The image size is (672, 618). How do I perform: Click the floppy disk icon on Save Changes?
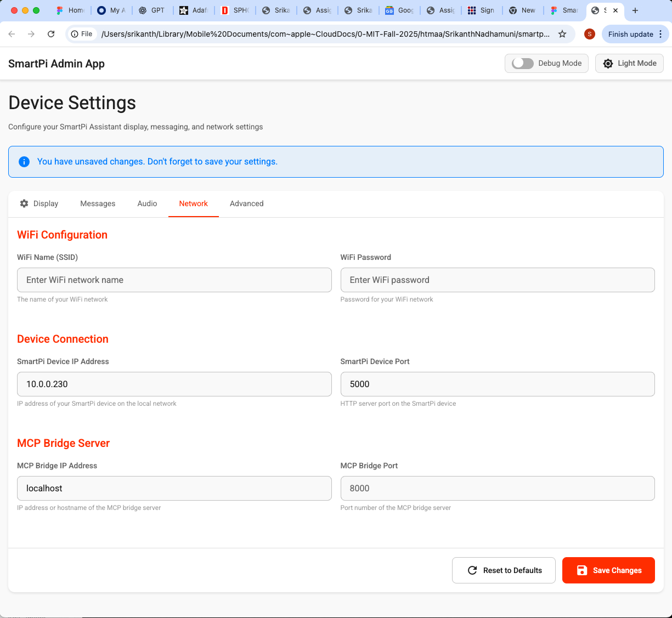click(x=581, y=570)
